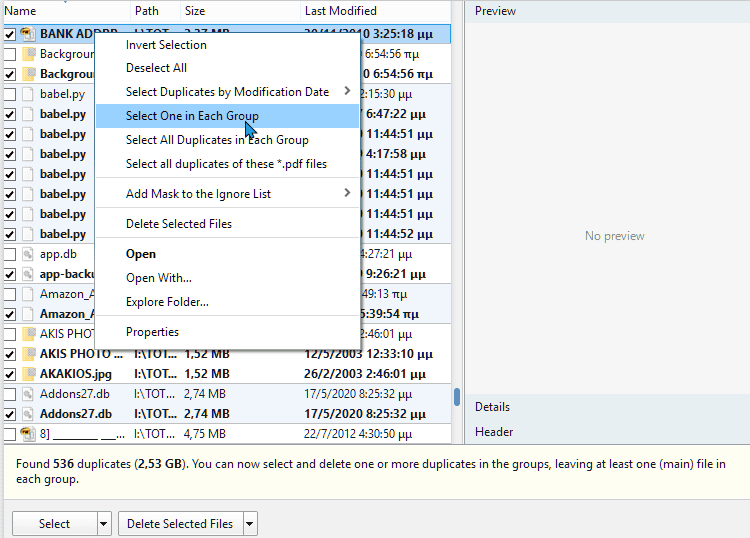
Task: Expand Select Duplicates by Modification Date submenu
Action: (x=347, y=92)
